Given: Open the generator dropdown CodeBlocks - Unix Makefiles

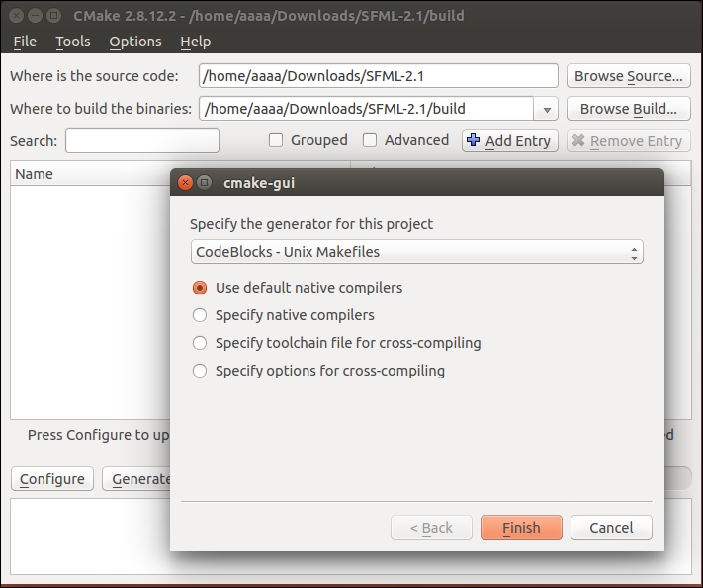Looking at the screenshot, I should [417, 251].
